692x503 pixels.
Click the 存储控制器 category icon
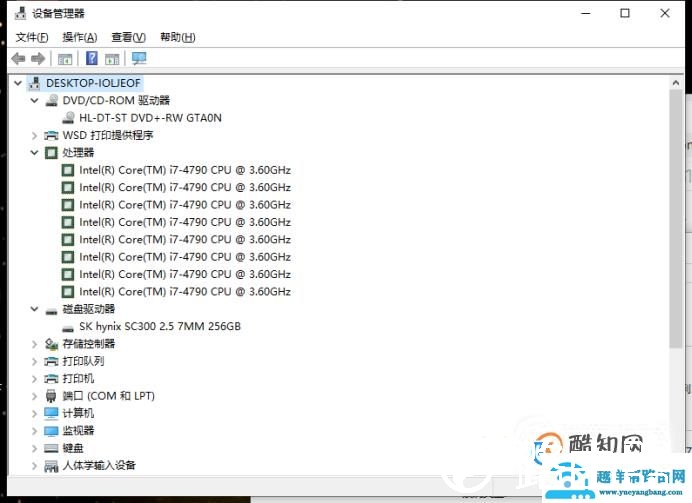[x=51, y=344]
